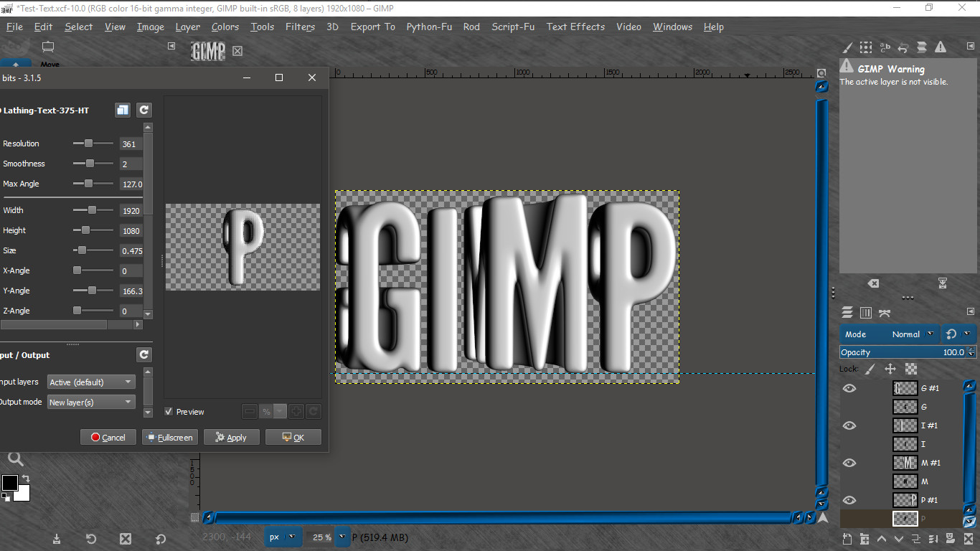Open the Selection Editor dock tab
The image size is (980, 551).
(x=866, y=47)
